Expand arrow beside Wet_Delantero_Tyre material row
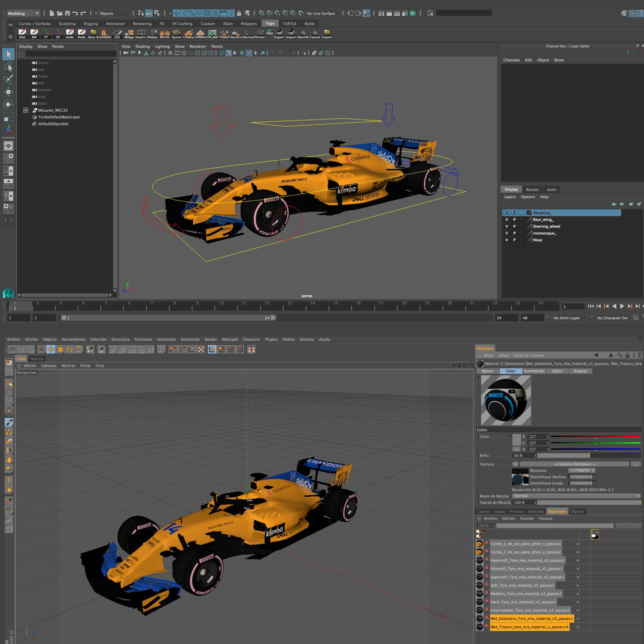This screenshot has height=644, width=644. coord(578,619)
